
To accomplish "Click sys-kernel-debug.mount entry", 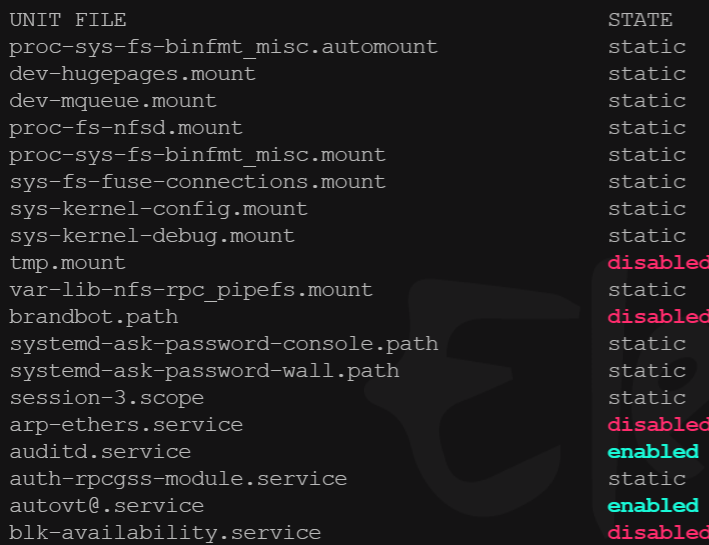I will [152, 236].
